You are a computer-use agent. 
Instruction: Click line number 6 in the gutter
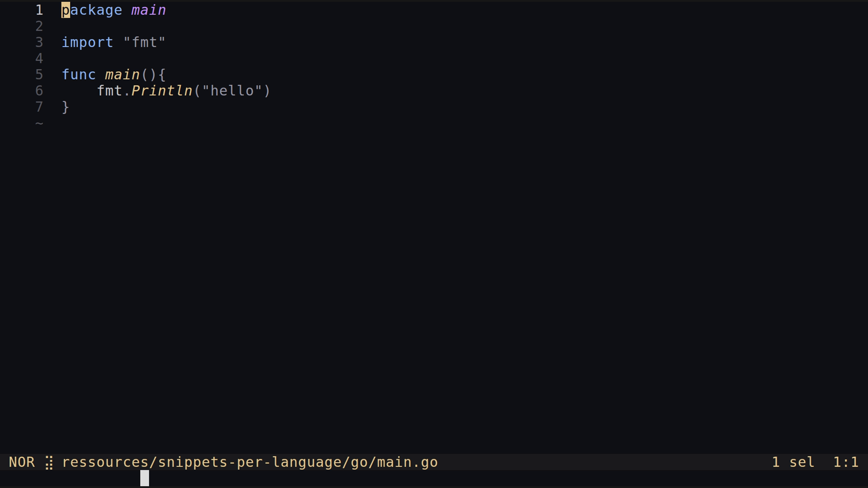pyautogui.click(x=39, y=91)
